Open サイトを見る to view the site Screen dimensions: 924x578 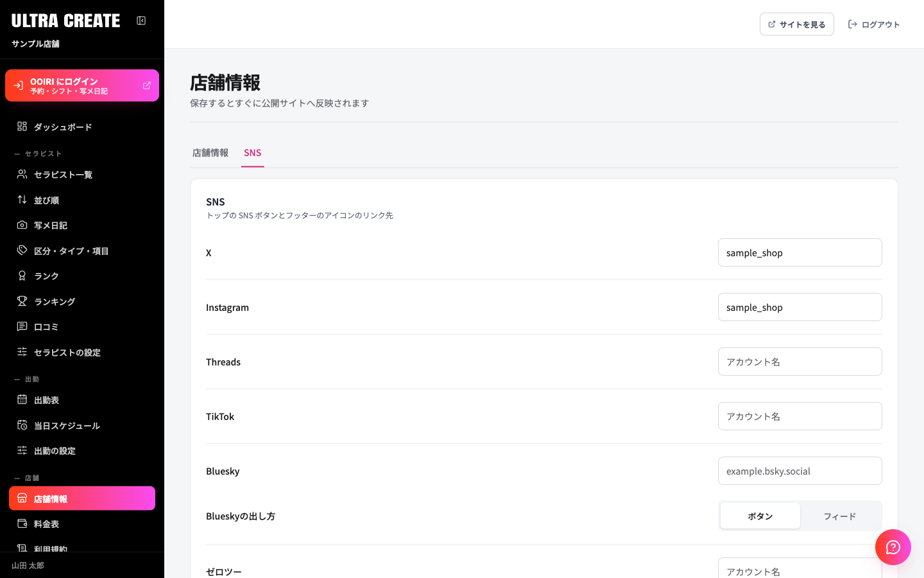[x=797, y=24]
